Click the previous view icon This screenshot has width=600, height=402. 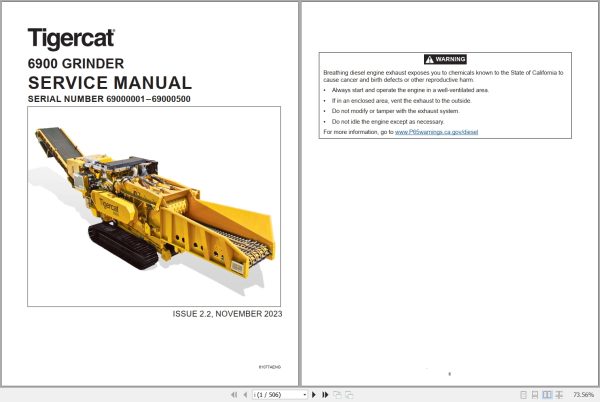pos(337,394)
